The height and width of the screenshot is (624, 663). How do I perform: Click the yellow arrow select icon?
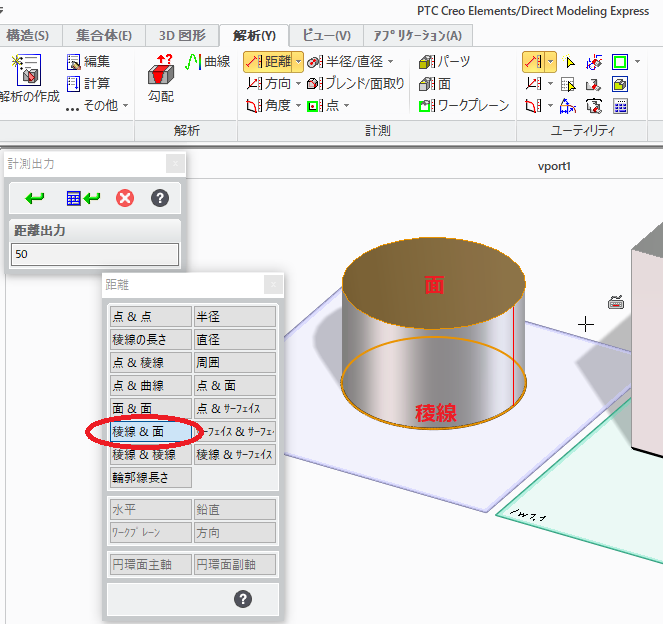point(569,62)
